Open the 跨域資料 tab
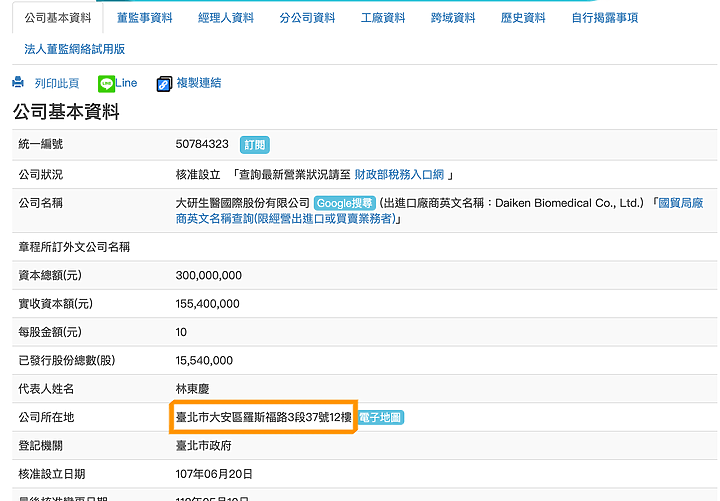Image resolution: width=720 pixels, height=501 pixels. pos(453,18)
